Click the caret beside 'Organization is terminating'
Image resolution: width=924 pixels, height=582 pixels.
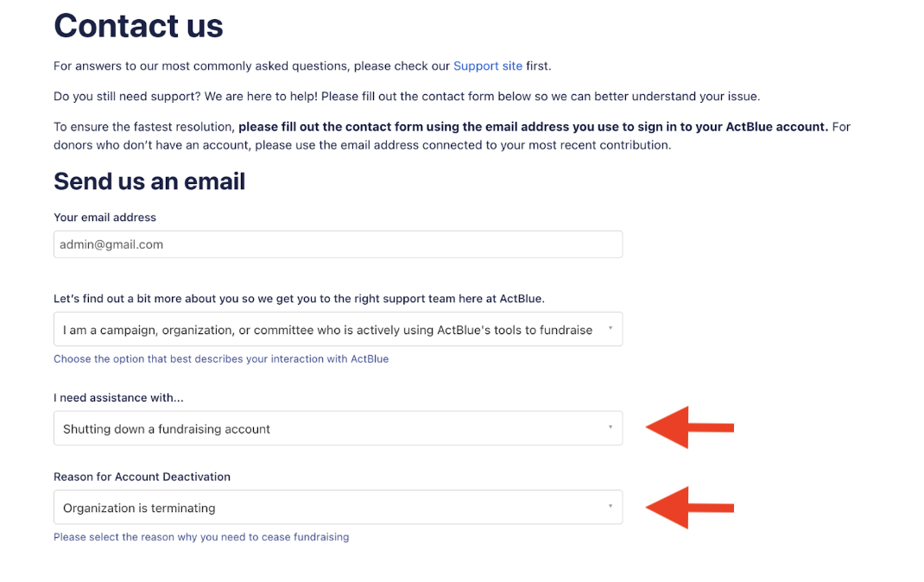(611, 507)
